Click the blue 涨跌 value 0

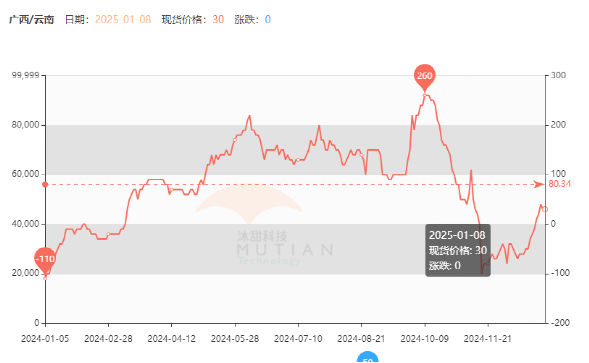coord(267,20)
